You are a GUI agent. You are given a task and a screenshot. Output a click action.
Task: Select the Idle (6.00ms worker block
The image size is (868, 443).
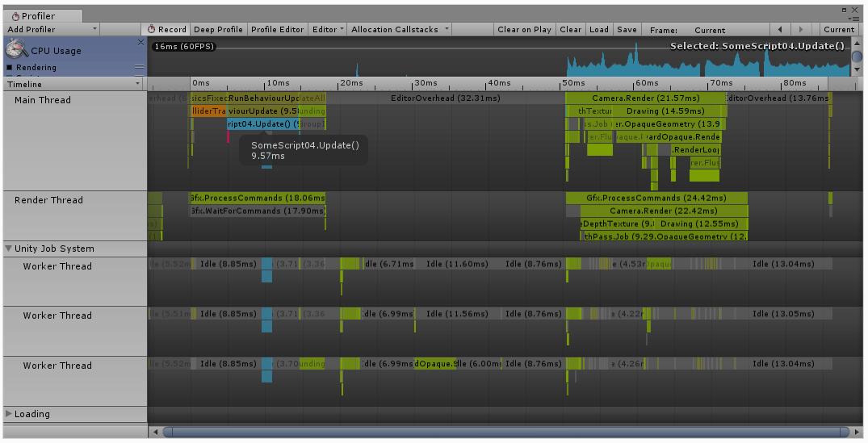479,363
